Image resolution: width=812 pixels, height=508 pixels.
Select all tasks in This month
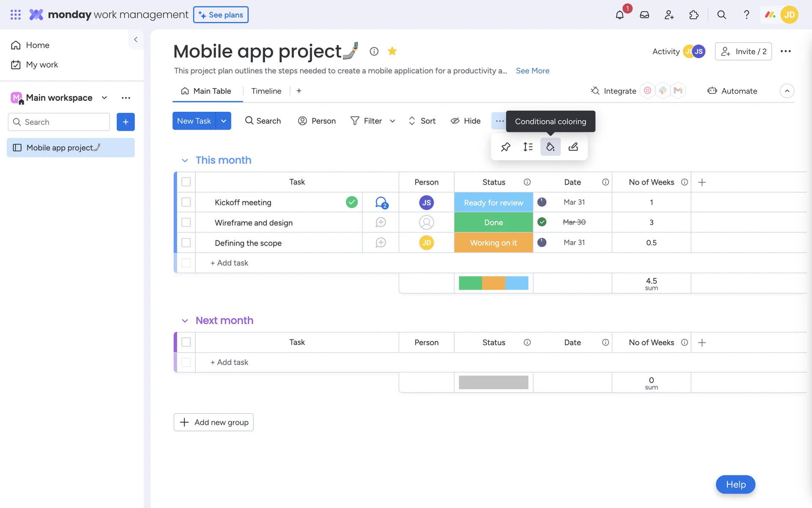(186, 182)
